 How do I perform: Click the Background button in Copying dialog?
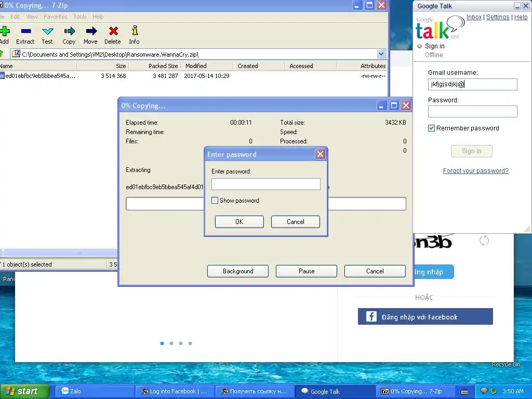(238, 271)
